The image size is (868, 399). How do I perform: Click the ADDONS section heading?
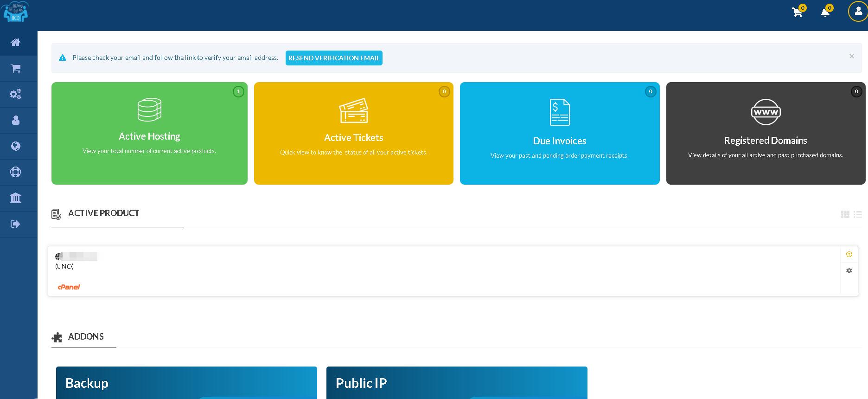[x=86, y=336]
